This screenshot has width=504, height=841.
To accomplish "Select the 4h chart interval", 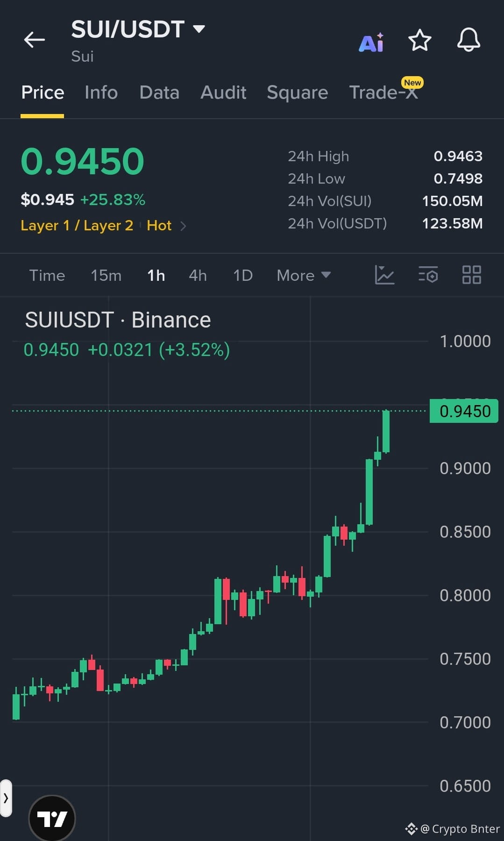I will [198, 275].
